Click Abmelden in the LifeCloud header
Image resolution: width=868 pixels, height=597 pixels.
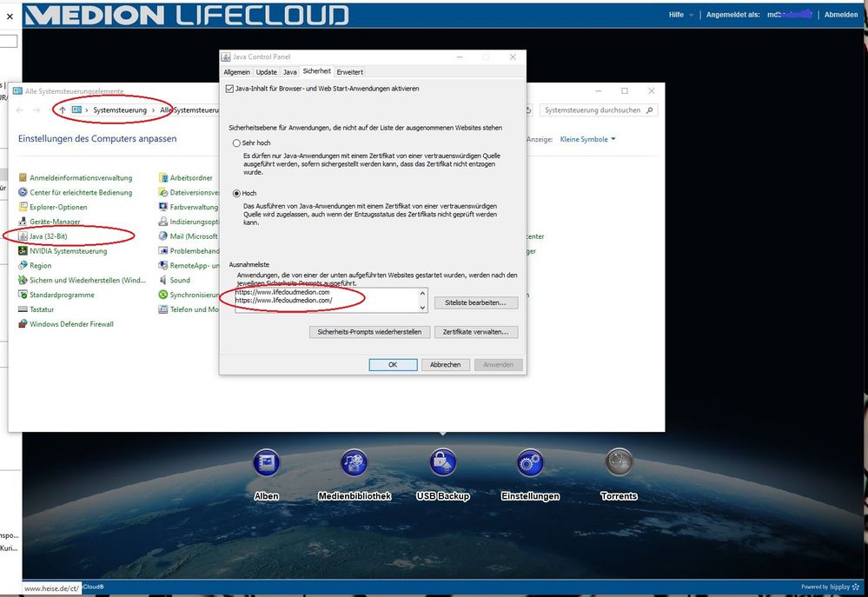click(839, 14)
